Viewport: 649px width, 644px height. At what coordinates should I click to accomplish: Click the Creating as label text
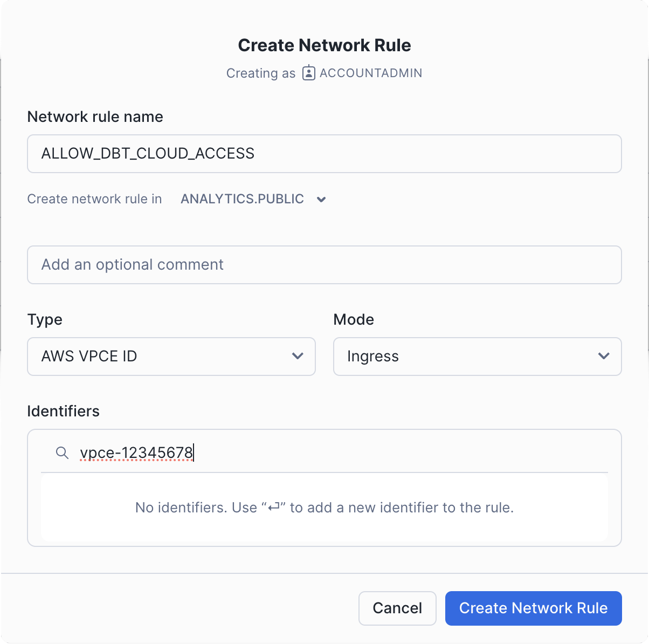[261, 73]
